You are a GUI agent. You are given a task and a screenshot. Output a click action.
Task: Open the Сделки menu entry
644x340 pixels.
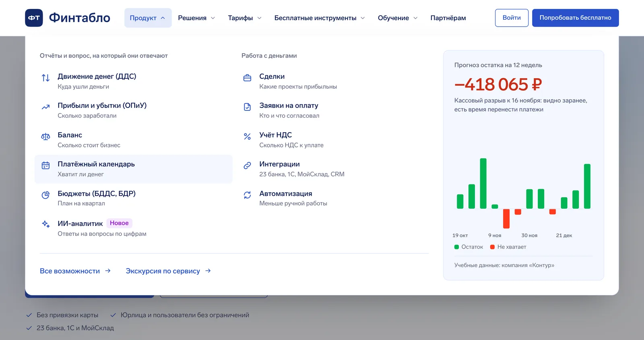click(x=335, y=81)
